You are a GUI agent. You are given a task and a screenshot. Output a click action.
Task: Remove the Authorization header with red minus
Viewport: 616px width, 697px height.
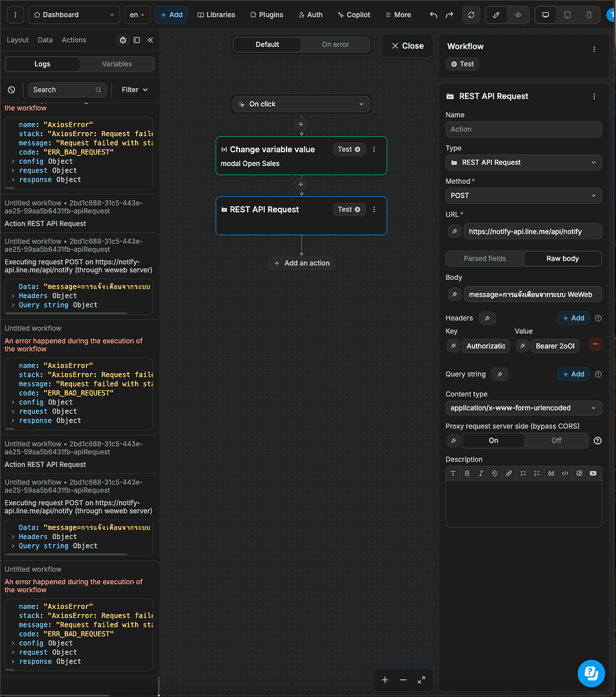(x=595, y=346)
